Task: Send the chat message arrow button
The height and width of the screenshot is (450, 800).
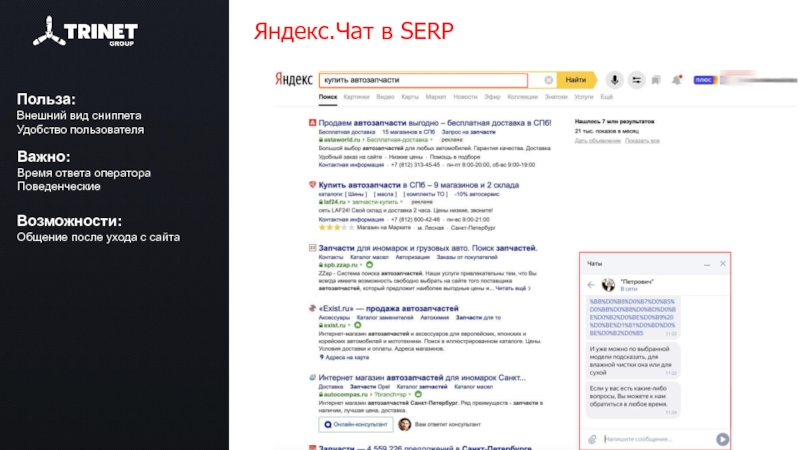Action: [x=722, y=439]
